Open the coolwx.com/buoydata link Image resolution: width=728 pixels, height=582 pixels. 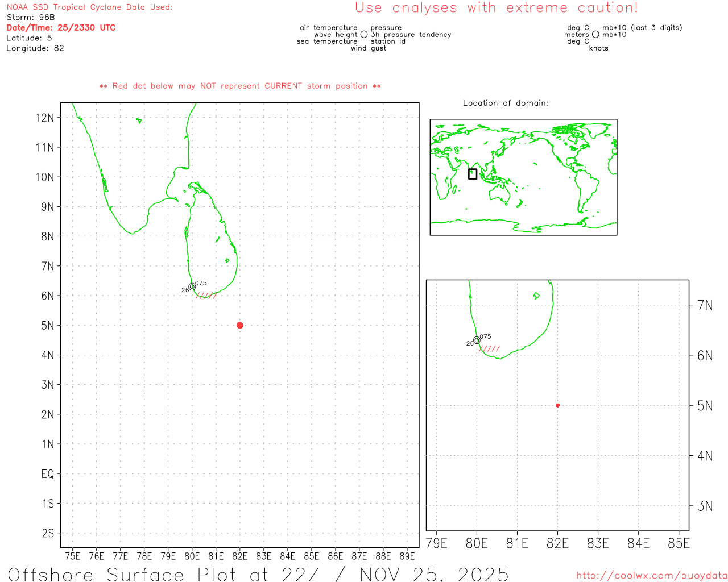coord(652,576)
